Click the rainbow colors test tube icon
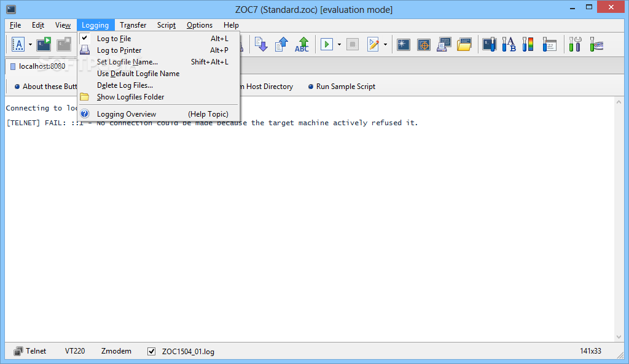This screenshot has height=364, width=629. (528, 44)
